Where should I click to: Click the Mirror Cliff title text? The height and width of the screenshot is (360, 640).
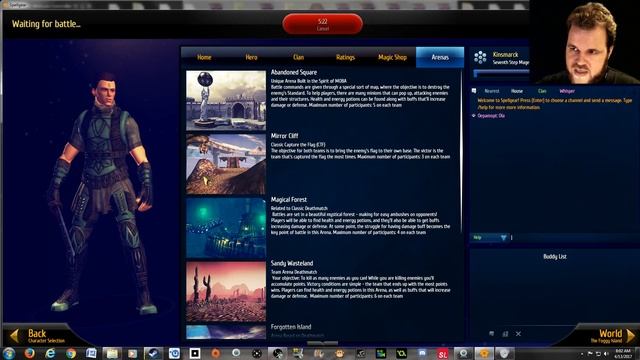click(284, 136)
